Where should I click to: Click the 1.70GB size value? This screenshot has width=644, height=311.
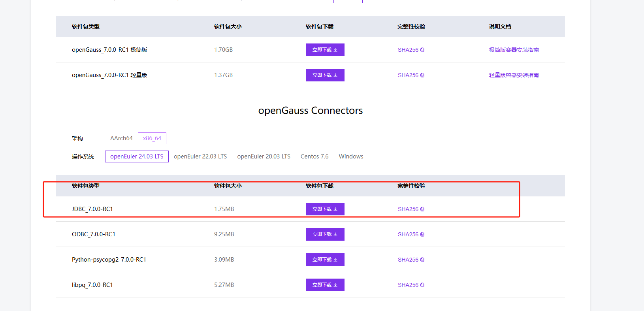tap(223, 50)
